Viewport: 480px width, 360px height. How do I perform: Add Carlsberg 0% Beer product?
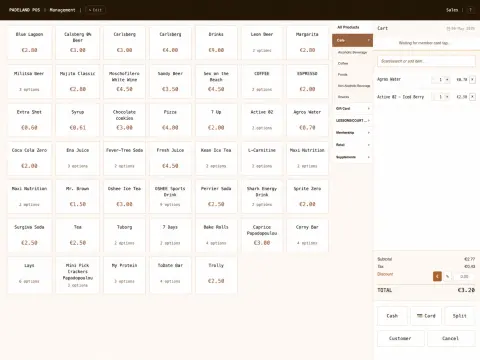(78, 43)
